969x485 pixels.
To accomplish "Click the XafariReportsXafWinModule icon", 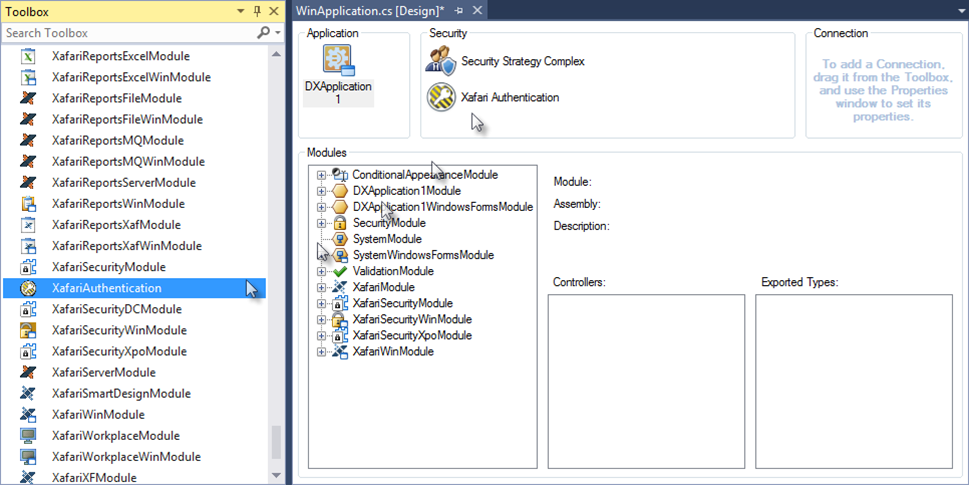I will click(28, 246).
